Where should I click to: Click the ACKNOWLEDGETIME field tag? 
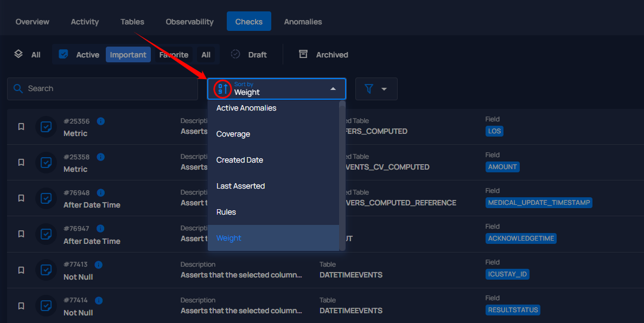point(521,238)
